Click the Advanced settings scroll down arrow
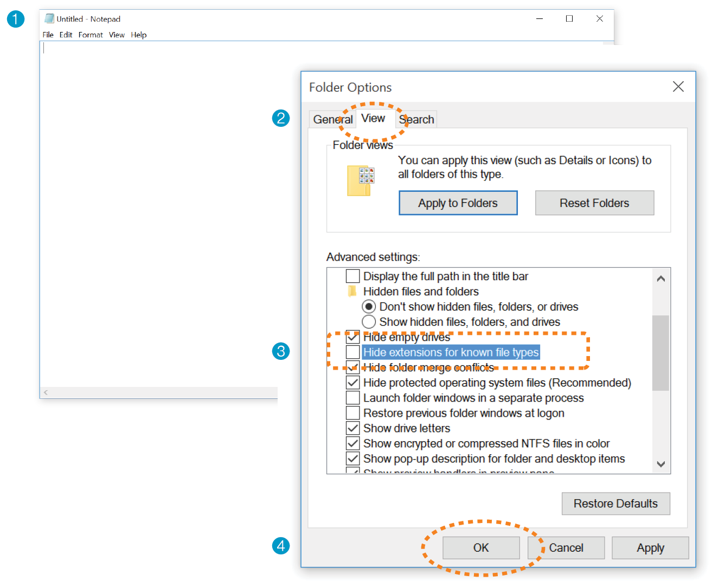Screen dimensions: 725x588 pyautogui.click(x=660, y=464)
